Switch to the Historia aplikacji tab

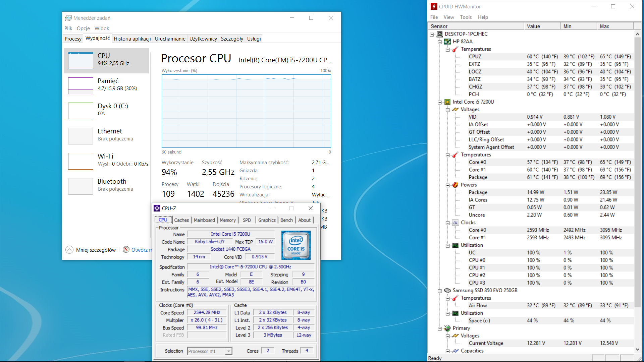coord(132,39)
